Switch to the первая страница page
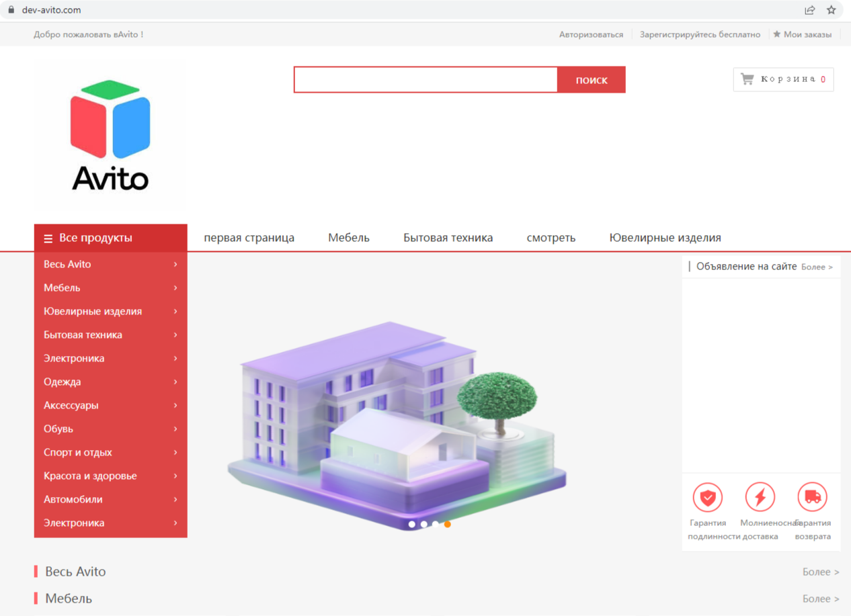Image resolution: width=851 pixels, height=616 pixels. tap(249, 237)
